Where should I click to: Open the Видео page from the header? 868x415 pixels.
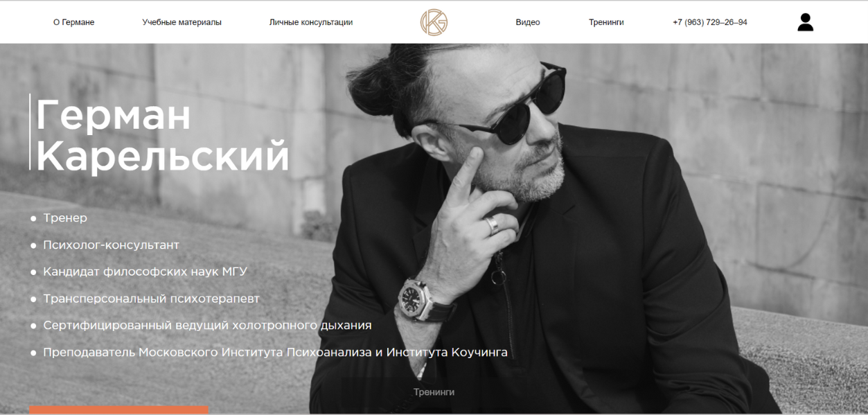click(x=528, y=22)
